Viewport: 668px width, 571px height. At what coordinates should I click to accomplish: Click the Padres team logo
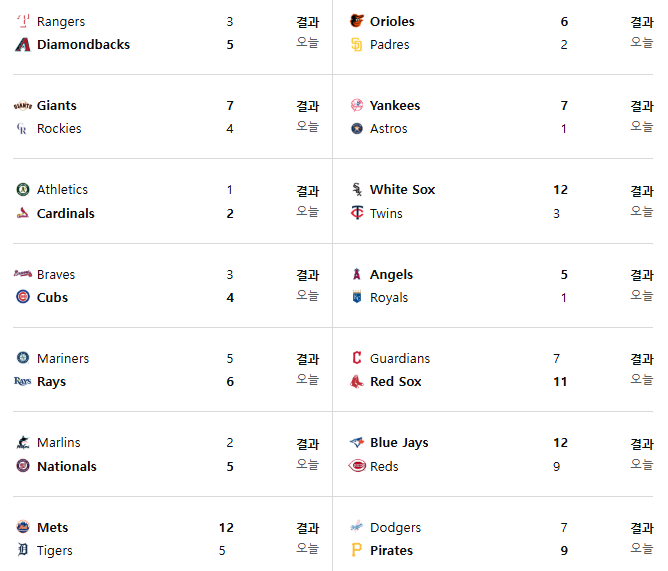(x=357, y=44)
